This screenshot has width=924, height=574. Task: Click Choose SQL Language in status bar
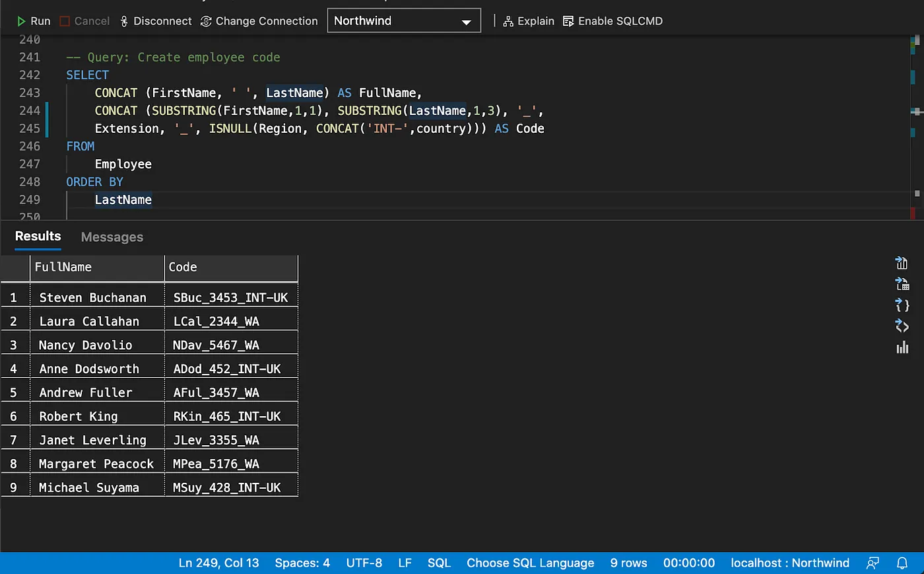coord(531,563)
